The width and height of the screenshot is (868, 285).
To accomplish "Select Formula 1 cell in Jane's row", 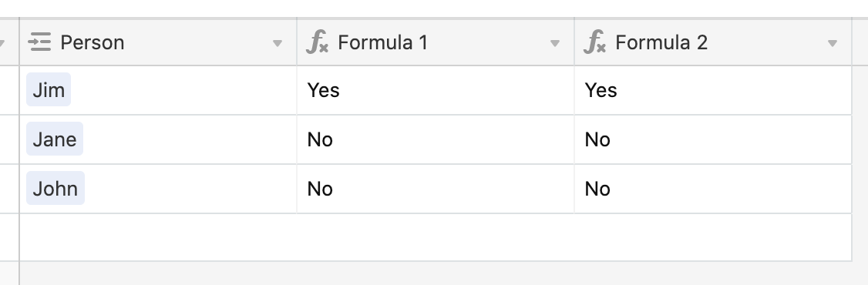I will point(436,139).
